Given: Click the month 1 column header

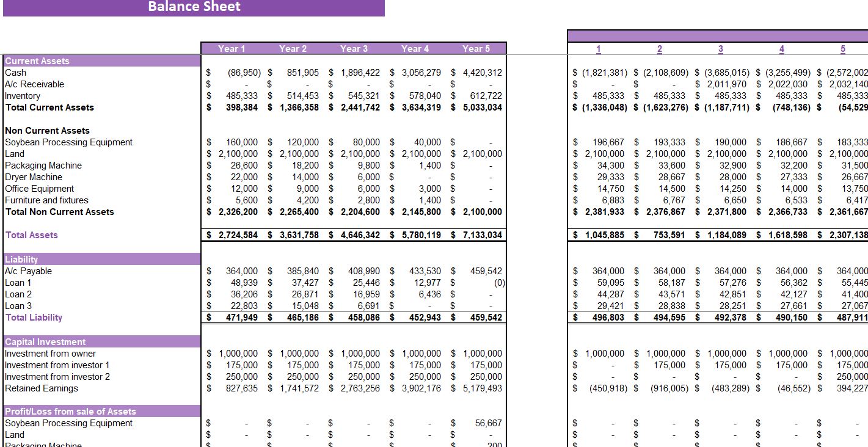Looking at the screenshot, I should [597, 48].
